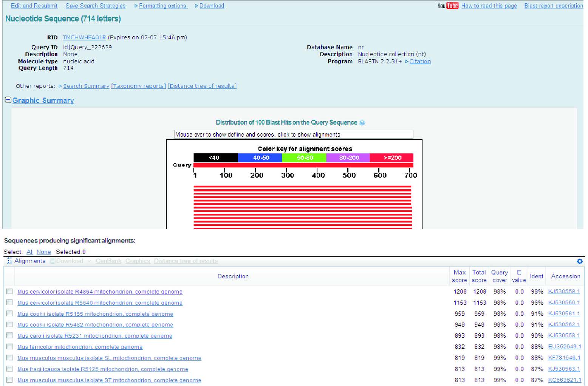Open Distance tree of results report

coord(202,86)
